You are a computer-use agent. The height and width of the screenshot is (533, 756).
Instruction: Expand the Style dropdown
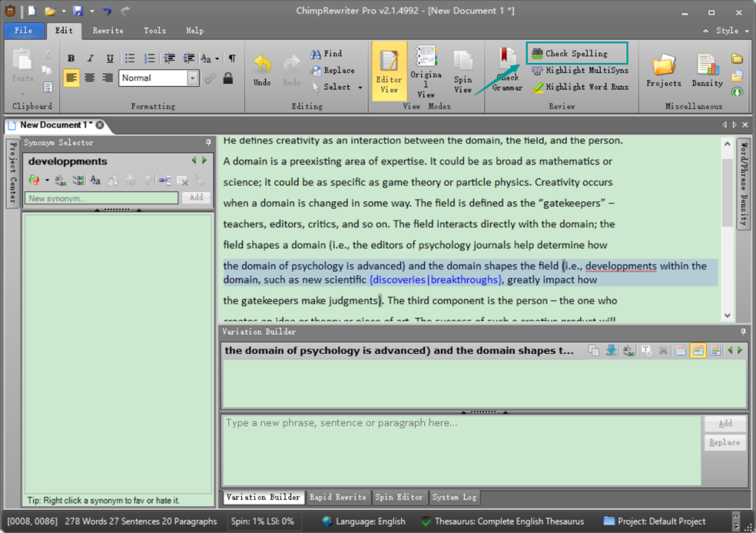(x=747, y=31)
